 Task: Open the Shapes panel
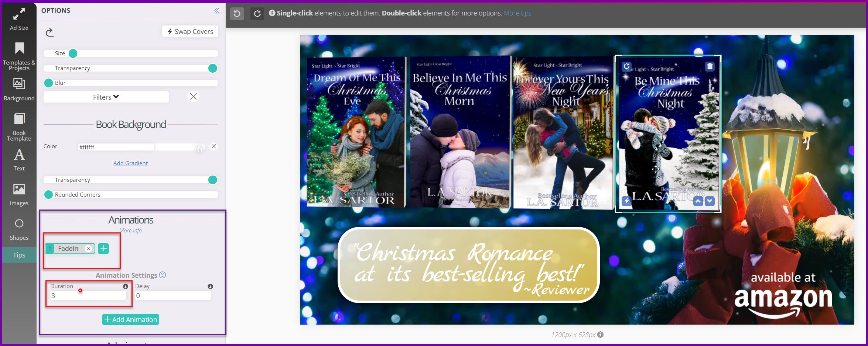(19, 229)
